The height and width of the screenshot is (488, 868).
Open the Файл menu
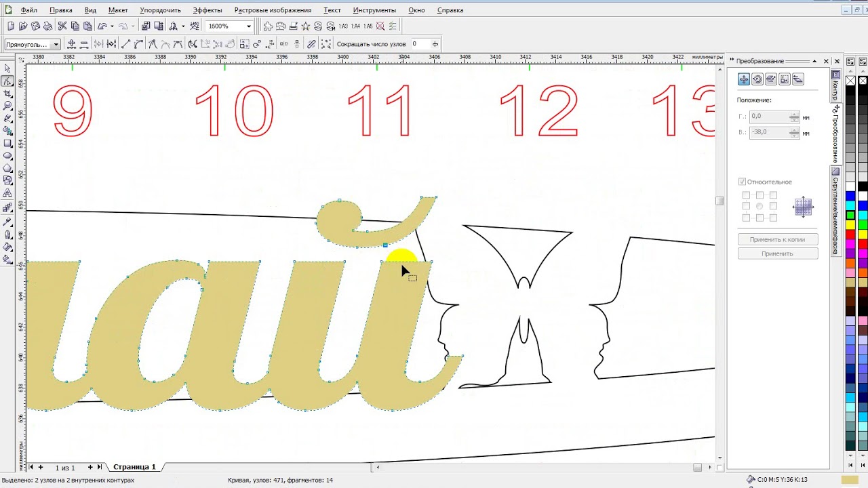coord(28,10)
